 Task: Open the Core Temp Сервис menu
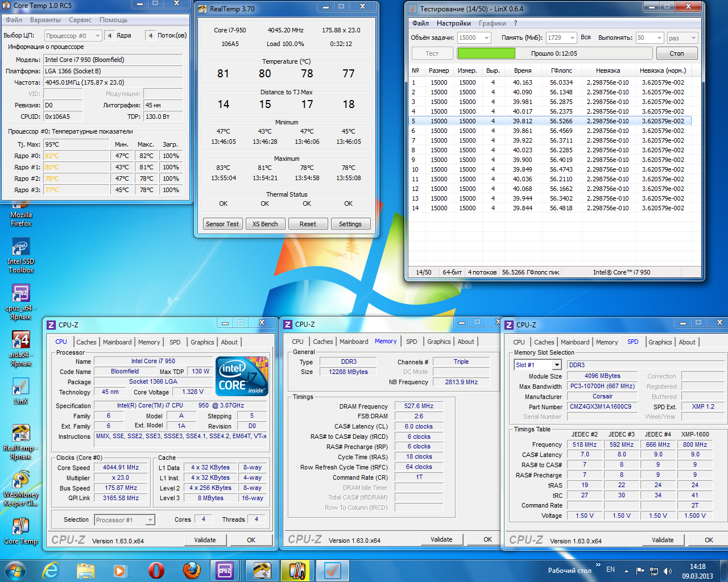[80, 20]
